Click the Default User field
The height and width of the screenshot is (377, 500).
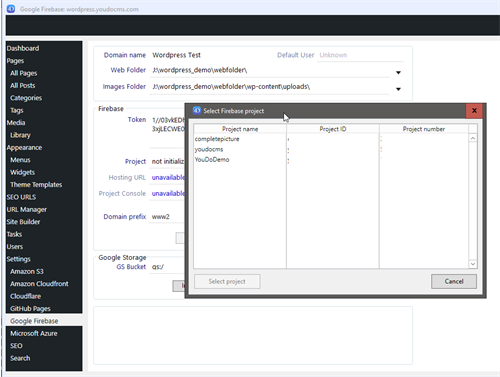point(360,55)
